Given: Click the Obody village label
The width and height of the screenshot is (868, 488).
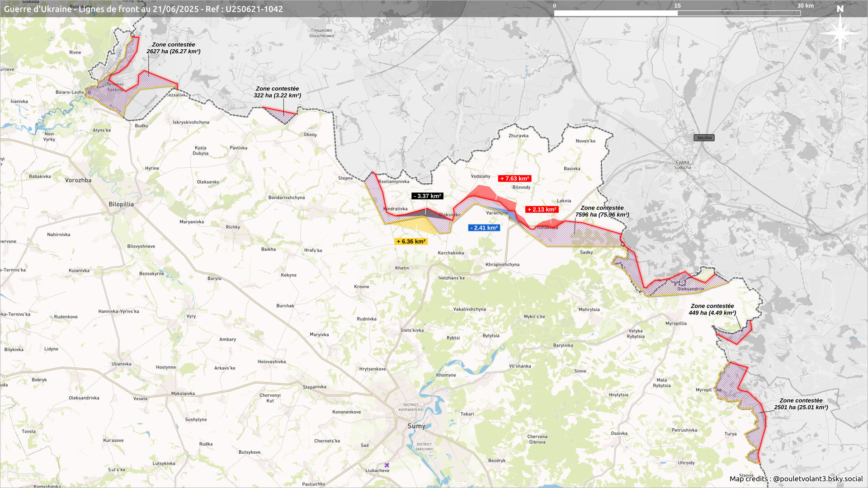Looking at the screenshot, I should pyautogui.click(x=310, y=135).
